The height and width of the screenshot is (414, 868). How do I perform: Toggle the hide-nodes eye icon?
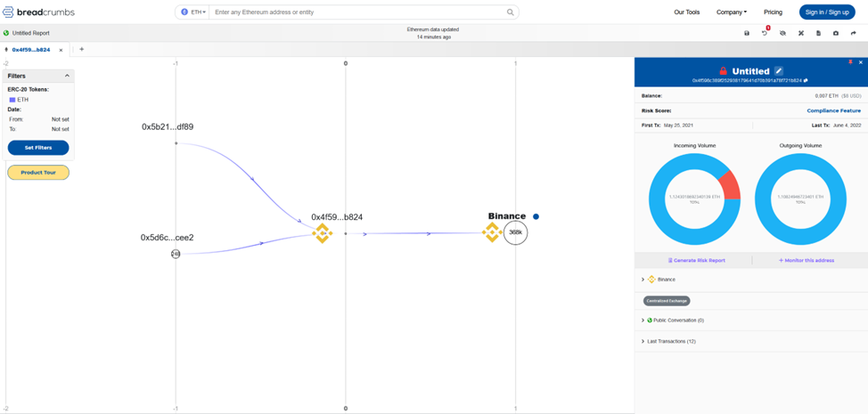(x=782, y=33)
